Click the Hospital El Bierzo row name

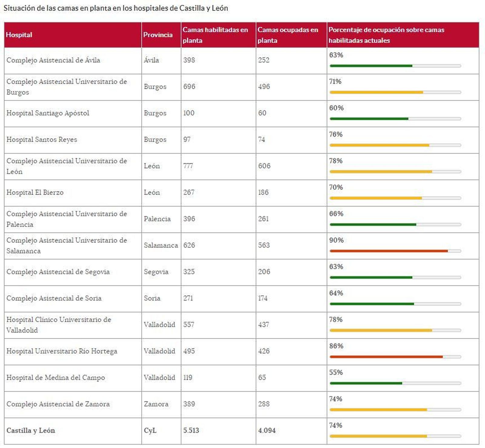[x=35, y=193]
